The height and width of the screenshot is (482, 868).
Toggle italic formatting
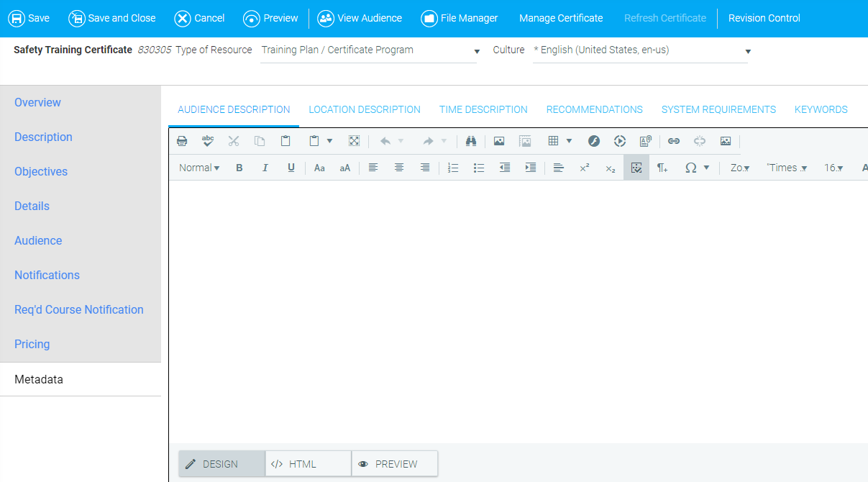click(265, 168)
